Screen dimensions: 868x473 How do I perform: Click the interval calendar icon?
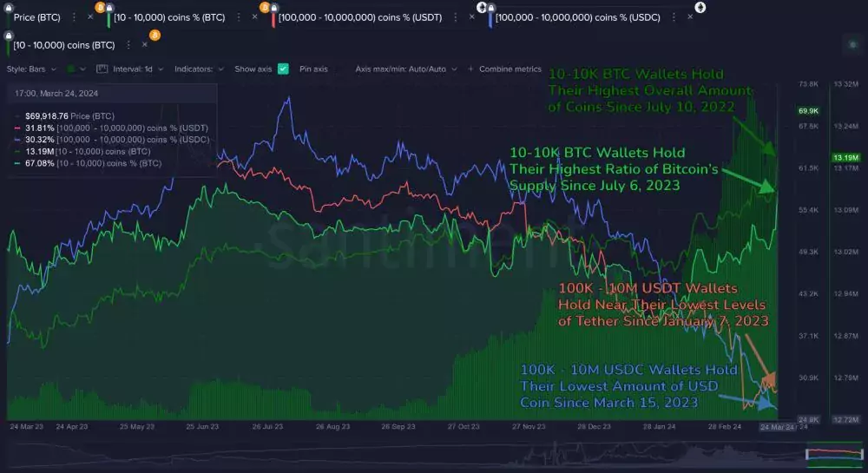[102, 69]
